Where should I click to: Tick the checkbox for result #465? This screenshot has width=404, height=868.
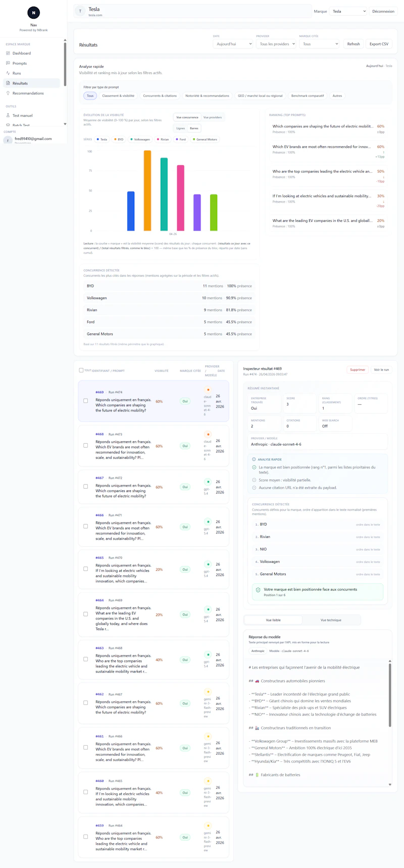click(85, 569)
